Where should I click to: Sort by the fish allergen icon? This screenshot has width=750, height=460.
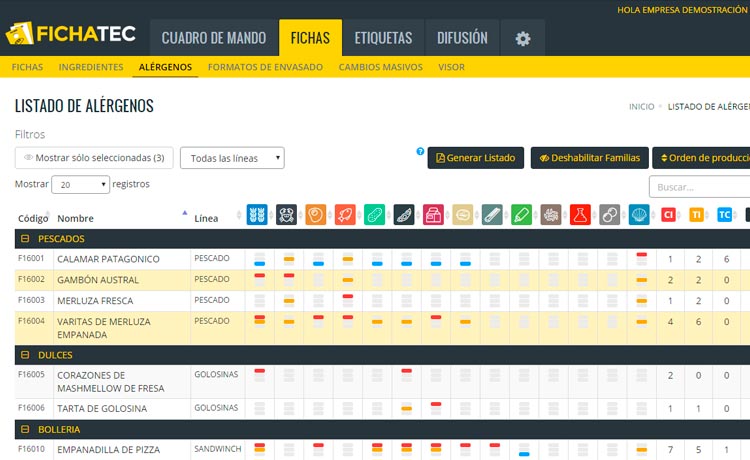pos(345,215)
